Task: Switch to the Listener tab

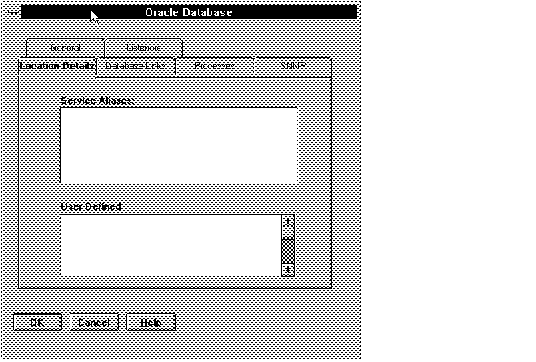Action: 143,48
